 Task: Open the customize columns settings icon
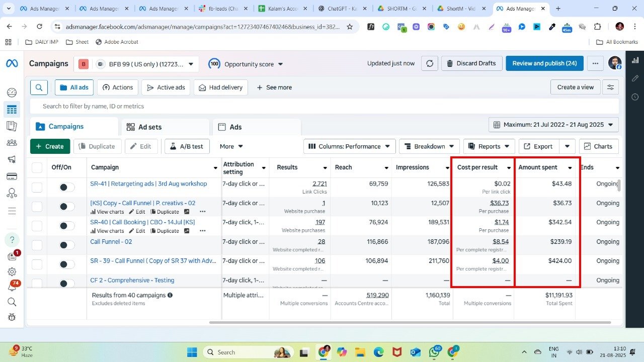(610, 87)
